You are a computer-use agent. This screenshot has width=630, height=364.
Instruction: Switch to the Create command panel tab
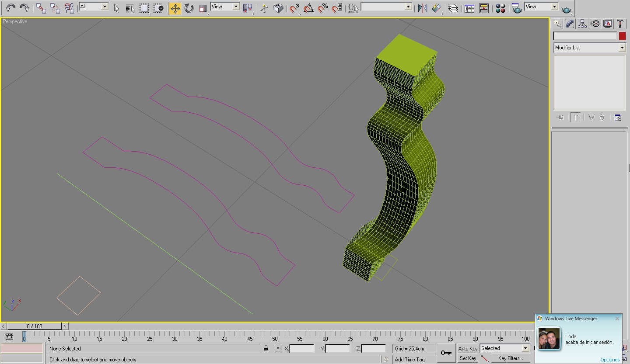click(556, 24)
